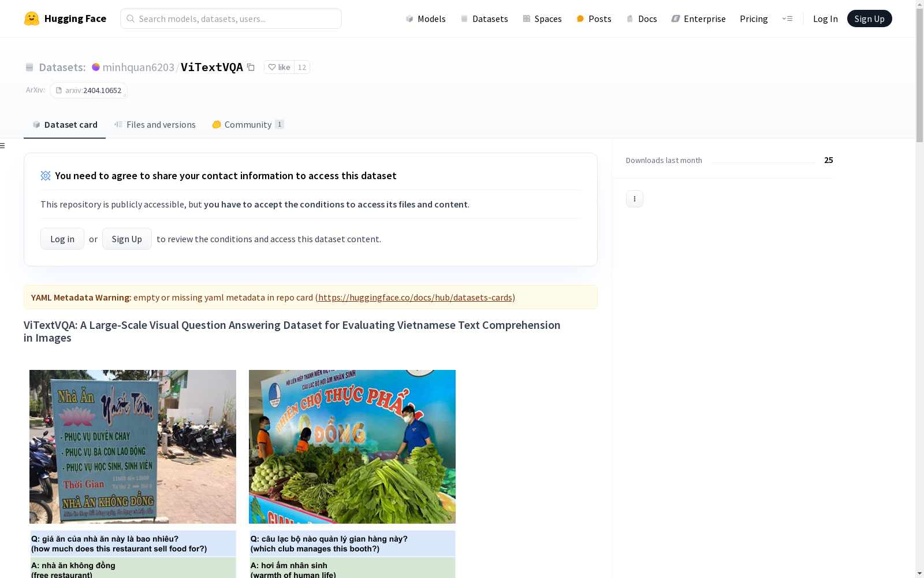Open the Enterprise page
The image size is (924, 578).
click(x=698, y=18)
